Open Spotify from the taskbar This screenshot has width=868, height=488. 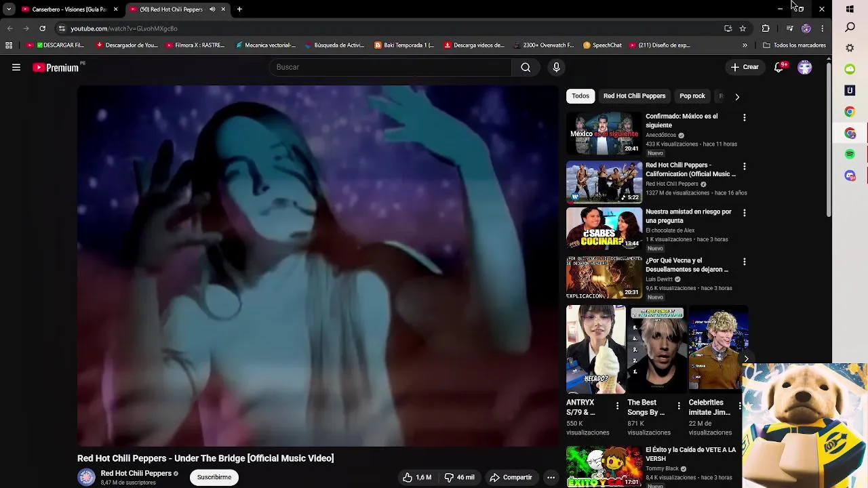[x=850, y=155]
